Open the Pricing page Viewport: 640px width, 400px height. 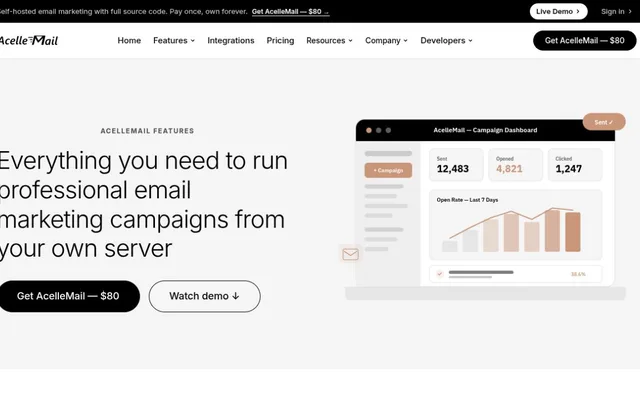[x=280, y=40]
